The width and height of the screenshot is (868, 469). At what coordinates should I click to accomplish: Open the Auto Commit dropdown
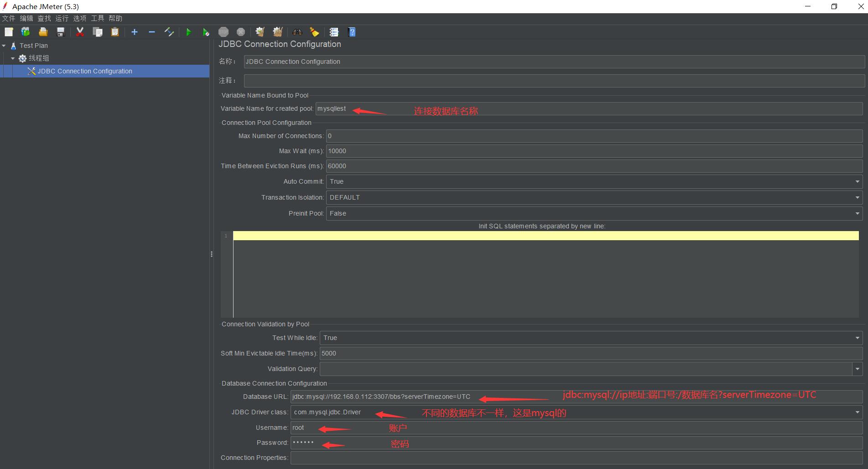click(594, 181)
